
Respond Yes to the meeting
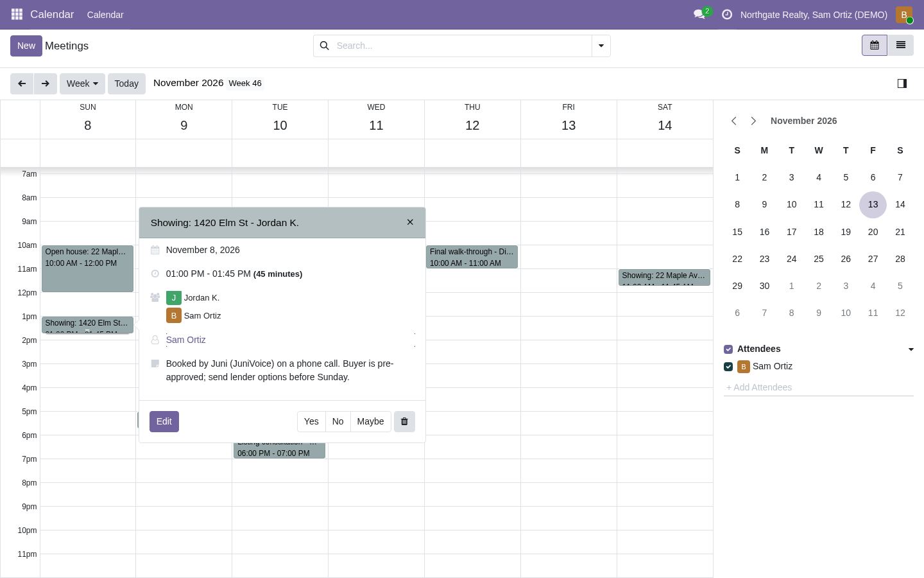coord(311,421)
